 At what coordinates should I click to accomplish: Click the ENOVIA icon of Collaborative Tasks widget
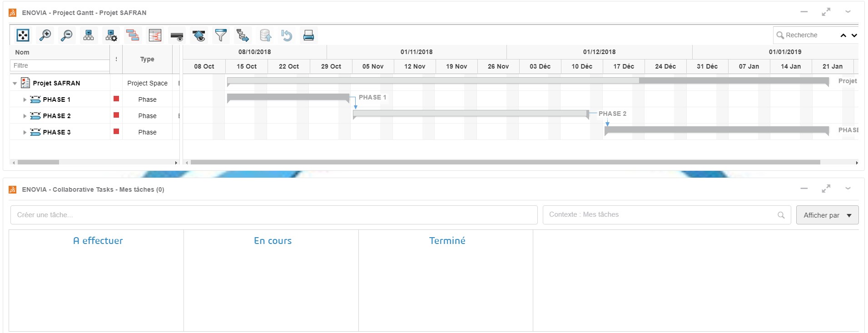pyautogui.click(x=13, y=189)
